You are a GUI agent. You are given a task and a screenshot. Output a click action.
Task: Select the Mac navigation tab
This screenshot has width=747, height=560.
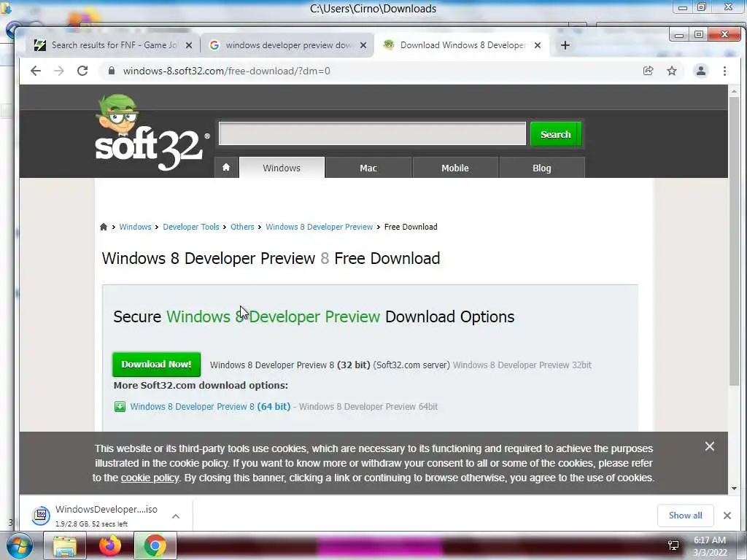pos(368,168)
